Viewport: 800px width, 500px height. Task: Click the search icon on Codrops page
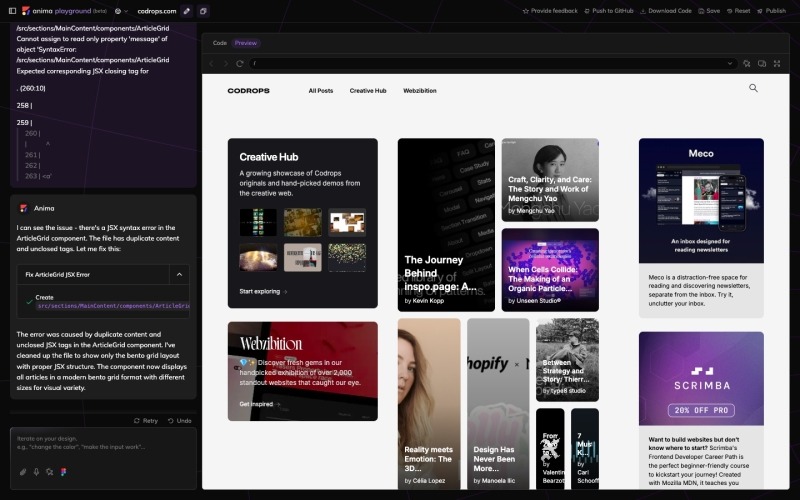753,89
